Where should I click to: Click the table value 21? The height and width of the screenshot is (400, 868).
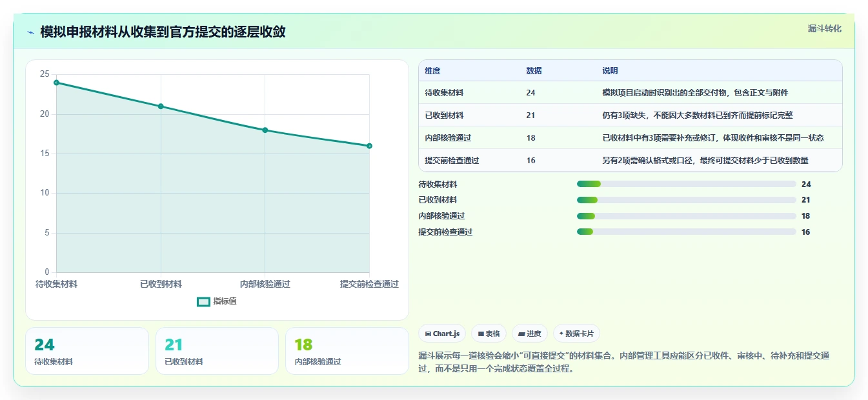530,115
